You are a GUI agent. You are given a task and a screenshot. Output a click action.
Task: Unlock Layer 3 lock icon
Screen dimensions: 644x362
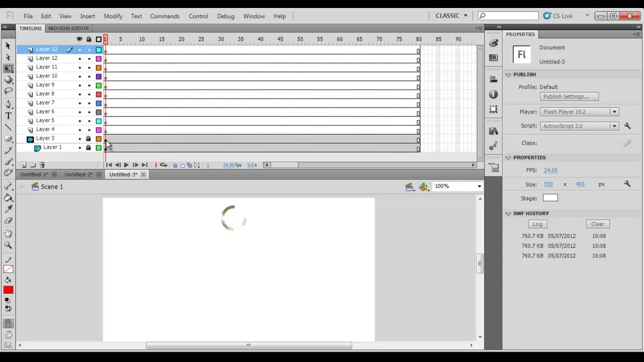point(89,139)
